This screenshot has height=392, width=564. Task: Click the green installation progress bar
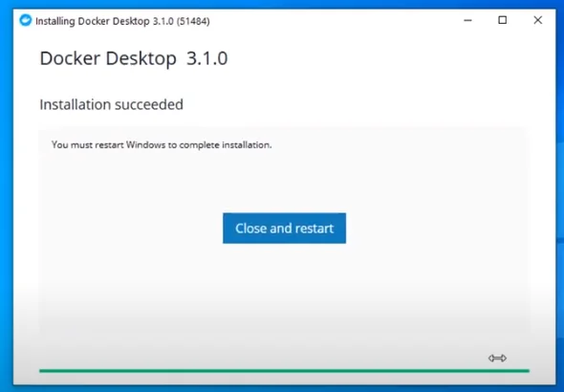coord(284,370)
